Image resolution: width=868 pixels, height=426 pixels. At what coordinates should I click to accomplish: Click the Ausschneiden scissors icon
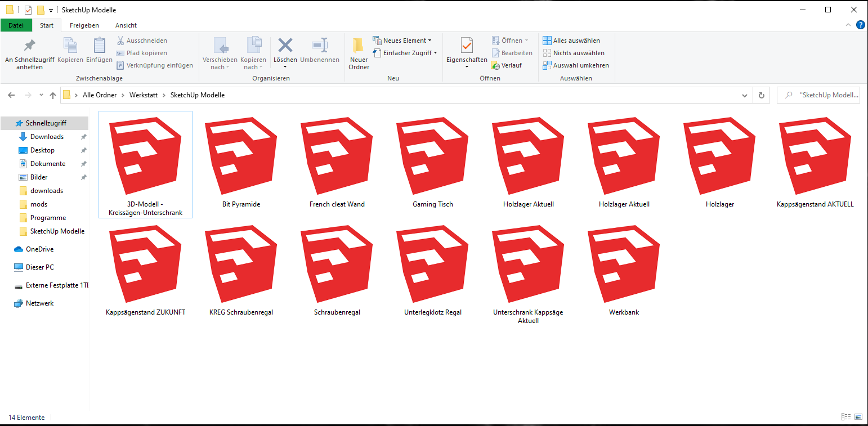(x=120, y=41)
